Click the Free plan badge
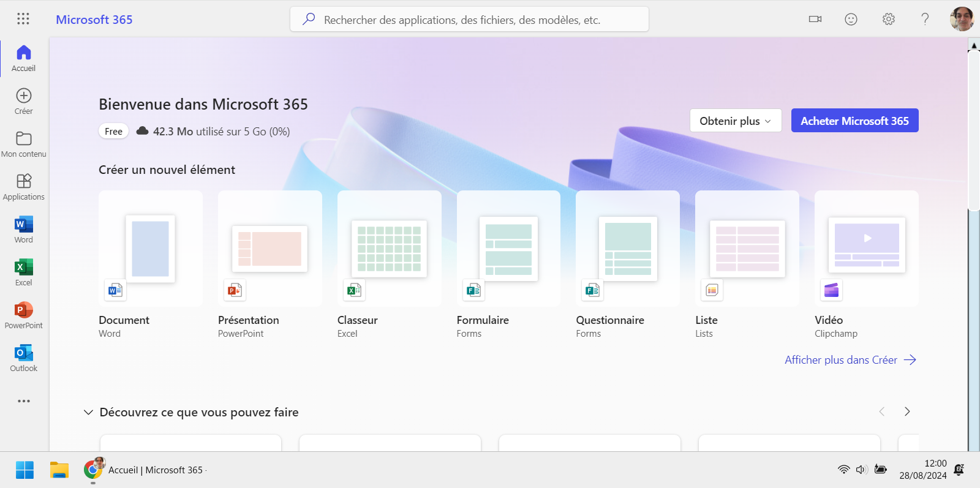Image resolution: width=980 pixels, height=488 pixels. (x=113, y=132)
